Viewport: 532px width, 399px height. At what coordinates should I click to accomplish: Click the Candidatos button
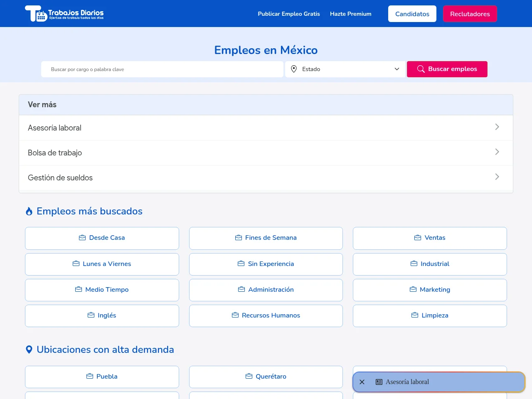tap(412, 14)
